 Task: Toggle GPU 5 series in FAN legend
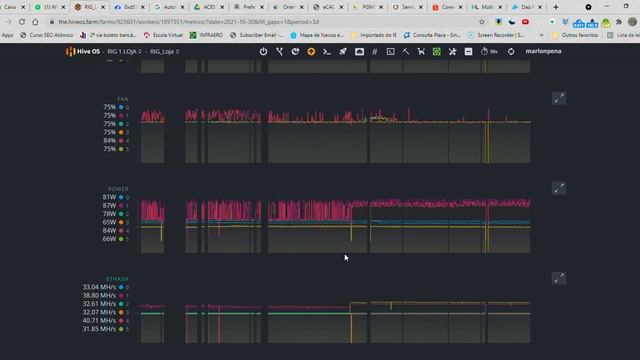[x=116, y=149]
